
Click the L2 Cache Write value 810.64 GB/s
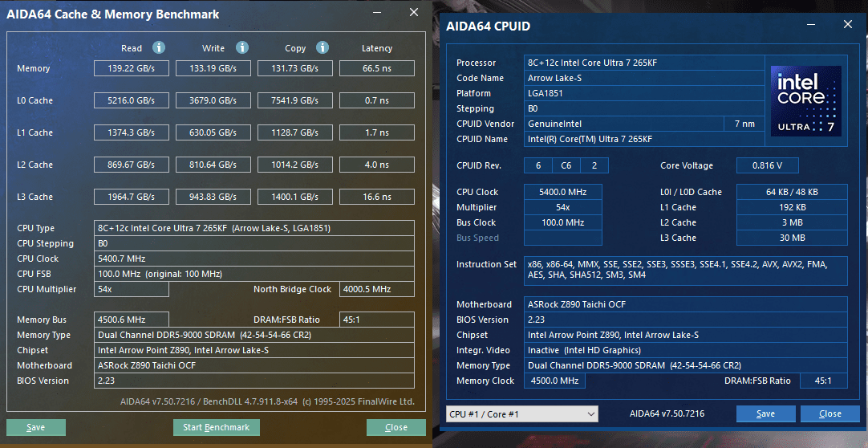click(213, 165)
